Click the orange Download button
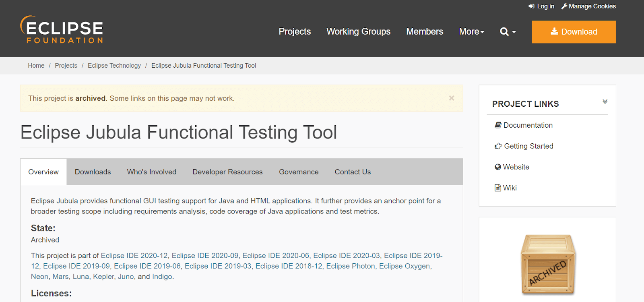The image size is (644, 302). pos(574,32)
